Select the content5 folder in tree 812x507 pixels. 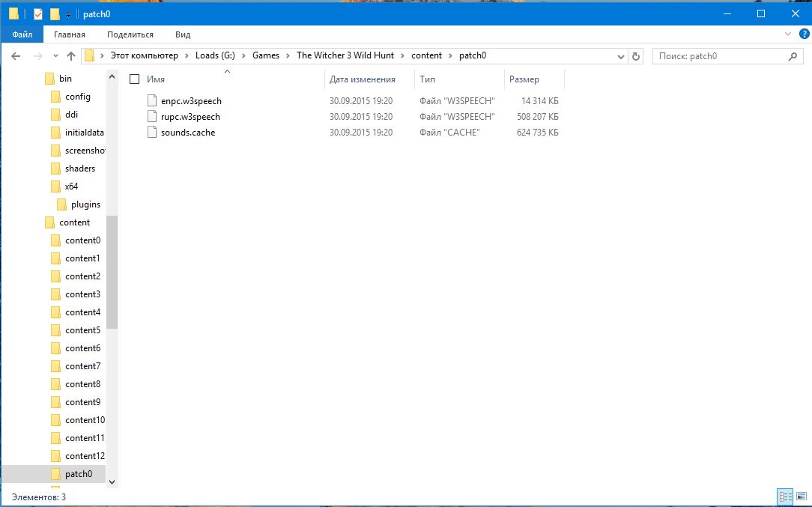(x=83, y=330)
